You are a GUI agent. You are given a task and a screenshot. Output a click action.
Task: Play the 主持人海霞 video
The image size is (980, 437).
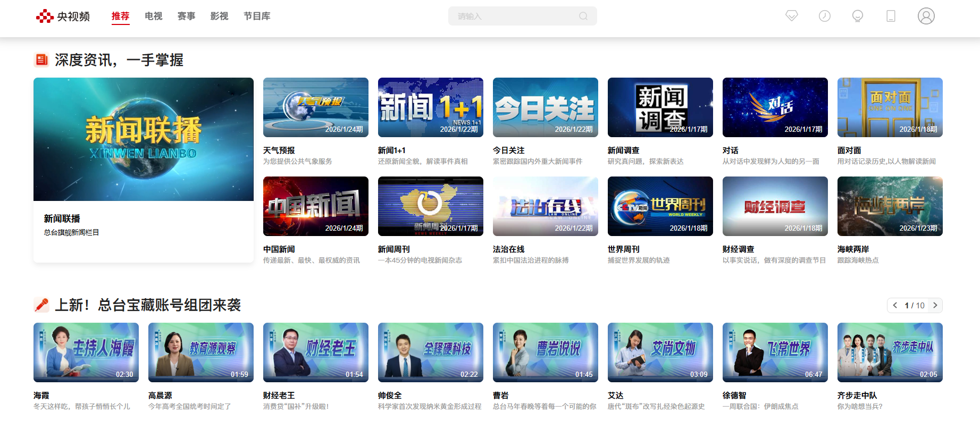coord(86,352)
